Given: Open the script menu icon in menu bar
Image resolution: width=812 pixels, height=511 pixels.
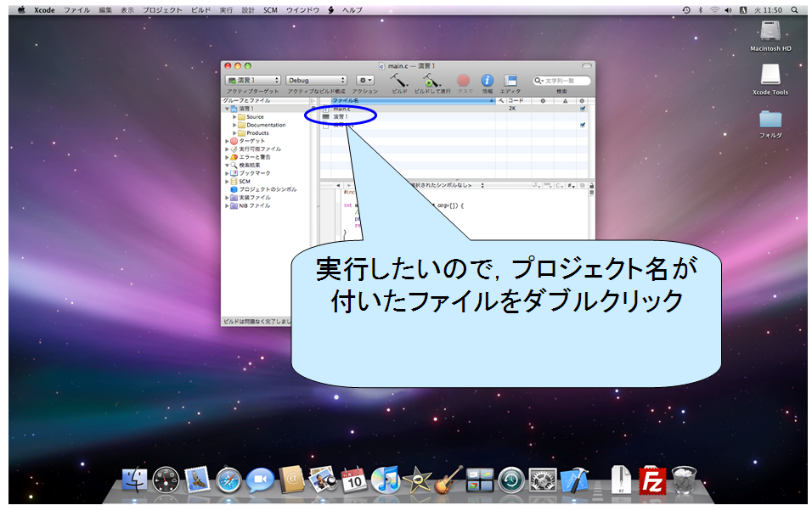Looking at the screenshot, I should 330,10.
